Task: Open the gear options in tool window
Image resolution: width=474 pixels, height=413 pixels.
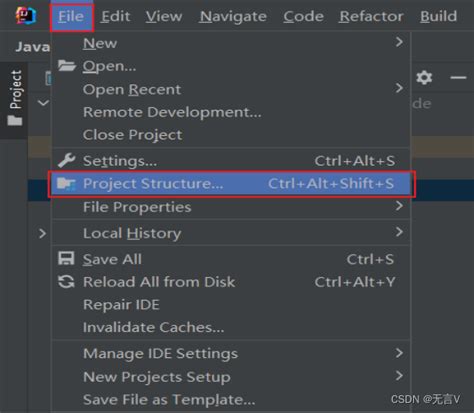Action: 424,77
